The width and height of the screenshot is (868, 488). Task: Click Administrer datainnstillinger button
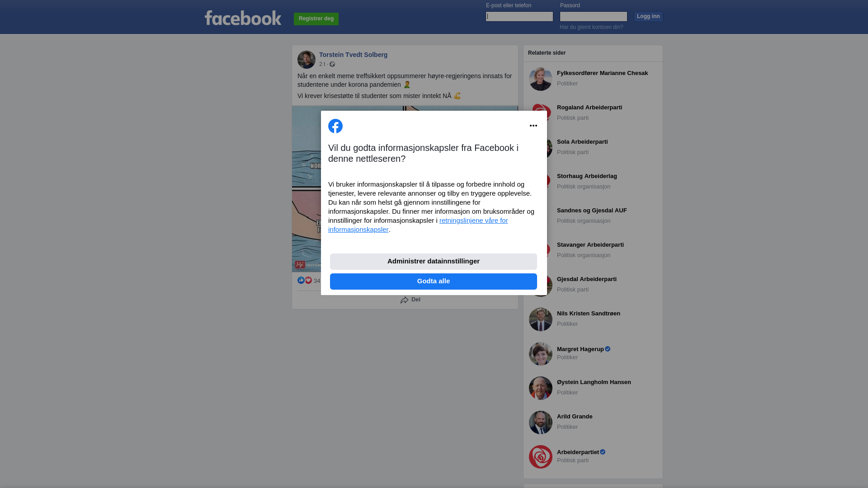click(434, 262)
